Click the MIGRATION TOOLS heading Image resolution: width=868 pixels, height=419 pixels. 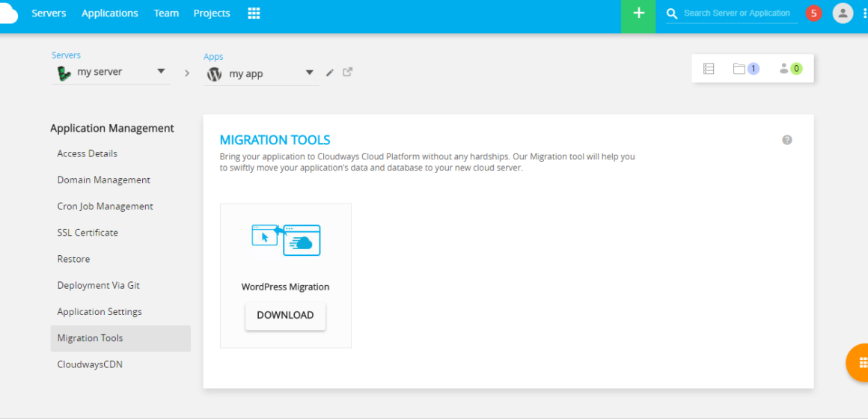pyautogui.click(x=275, y=140)
